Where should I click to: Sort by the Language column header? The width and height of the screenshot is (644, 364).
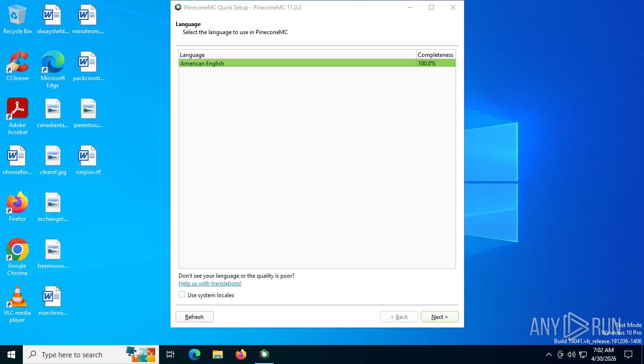[297, 55]
